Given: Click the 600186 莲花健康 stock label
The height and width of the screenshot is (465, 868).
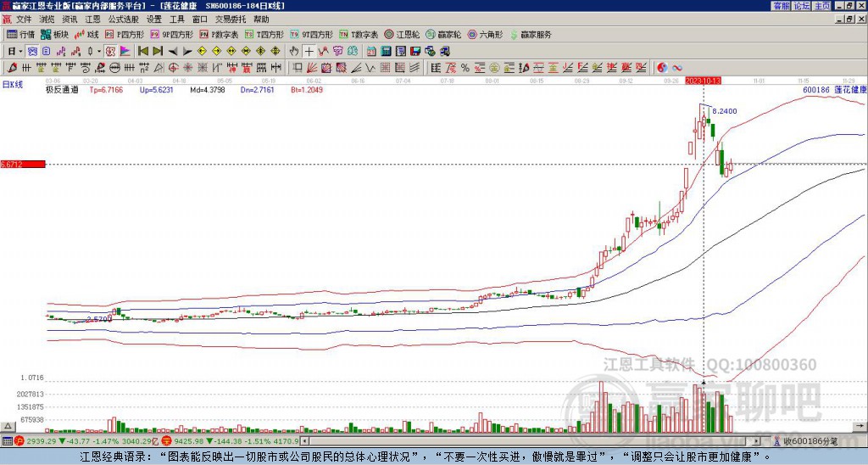Looking at the screenshot, I should pyautogui.click(x=835, y=89).
